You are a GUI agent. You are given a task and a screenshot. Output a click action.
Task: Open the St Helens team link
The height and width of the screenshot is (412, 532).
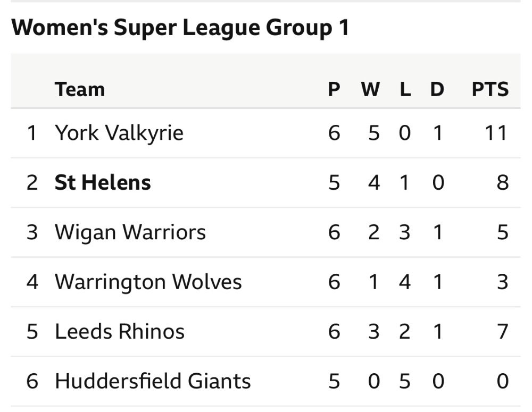(103, 182)
